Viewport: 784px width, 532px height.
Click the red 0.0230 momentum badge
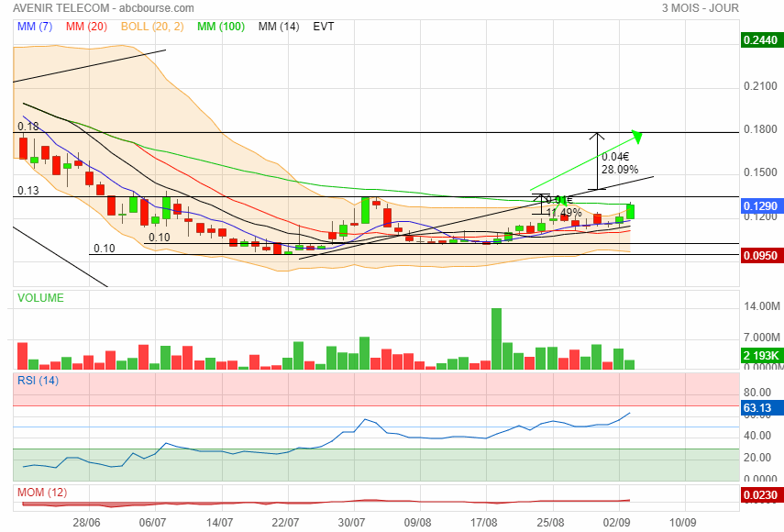(x=760, y=495)
